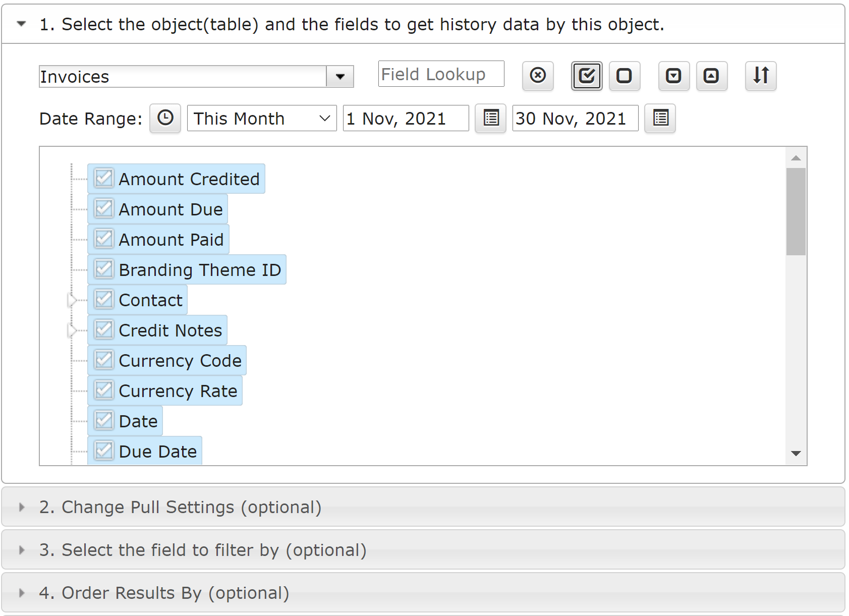
Task: Open section 4 Order Results By
Action: click(x=164, y=593)
